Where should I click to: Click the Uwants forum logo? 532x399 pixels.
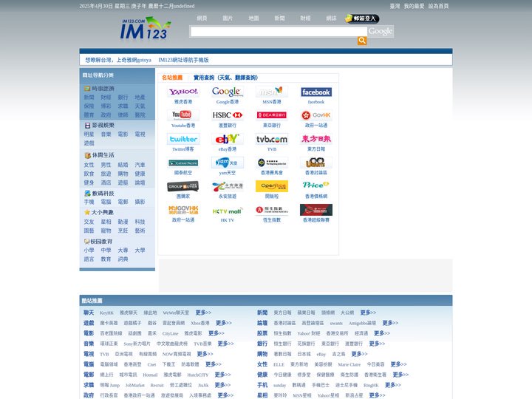(x=316, y=163)
